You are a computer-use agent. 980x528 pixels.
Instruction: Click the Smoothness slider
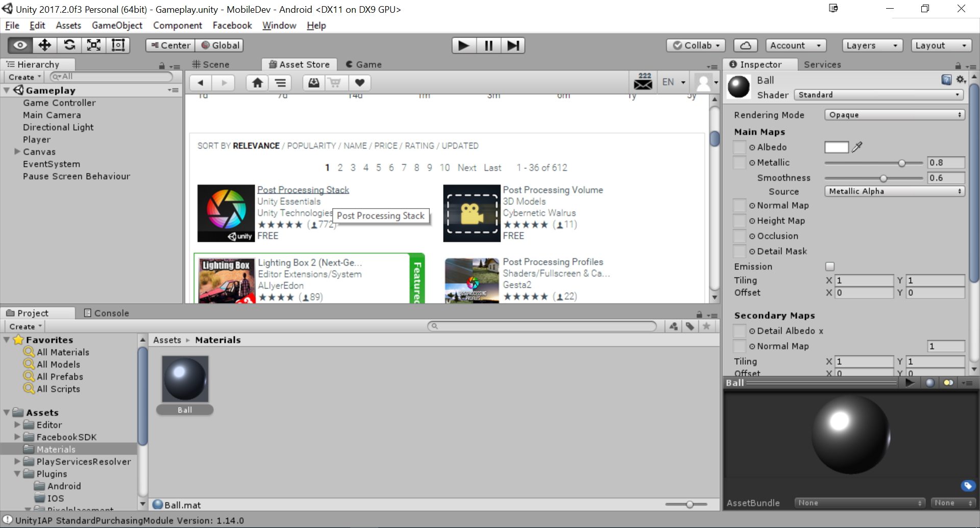[x=874, y=178]
